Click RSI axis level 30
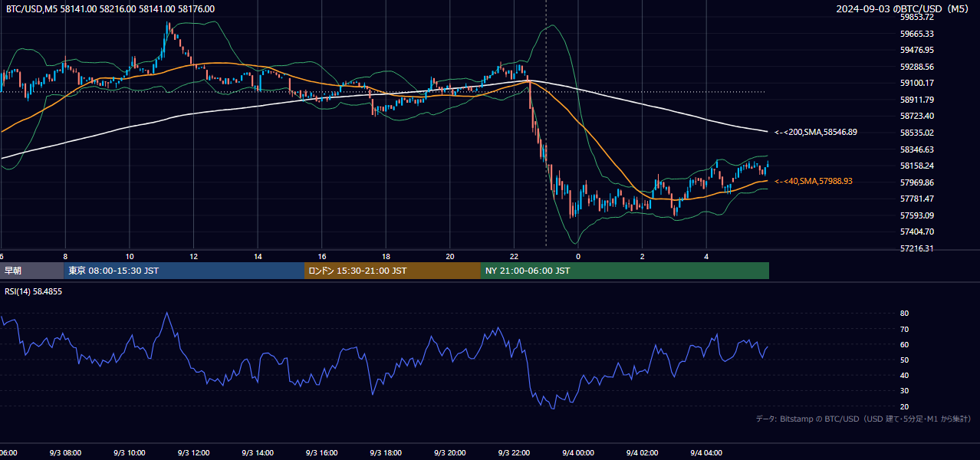This screenshot has width=980, height=460. [904, 391]
